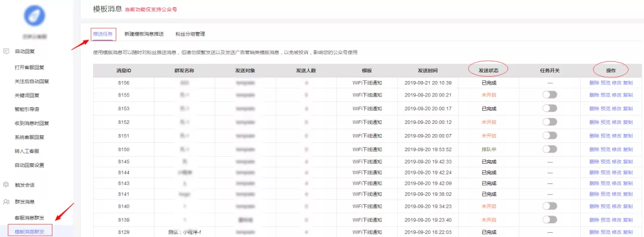Click the message ID 8144 cell

[x=123, y=172]
